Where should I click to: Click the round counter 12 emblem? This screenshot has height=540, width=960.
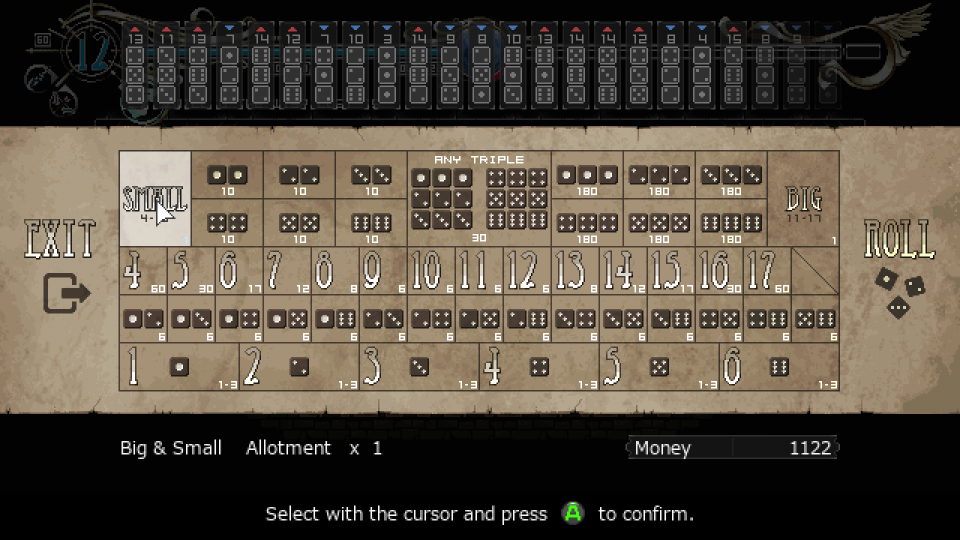(90, 52)
